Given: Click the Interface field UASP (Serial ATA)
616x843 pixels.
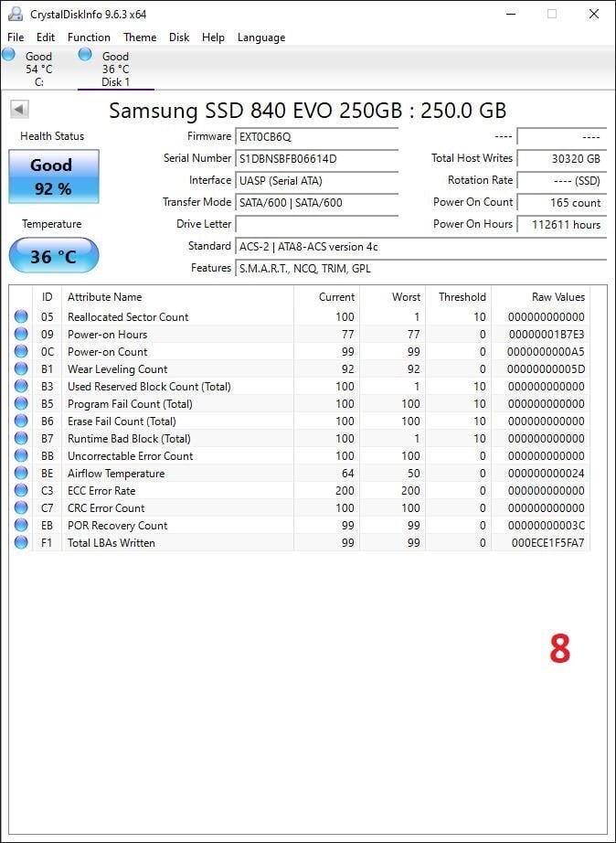Looking at the screenshot, I should [316, 181].
